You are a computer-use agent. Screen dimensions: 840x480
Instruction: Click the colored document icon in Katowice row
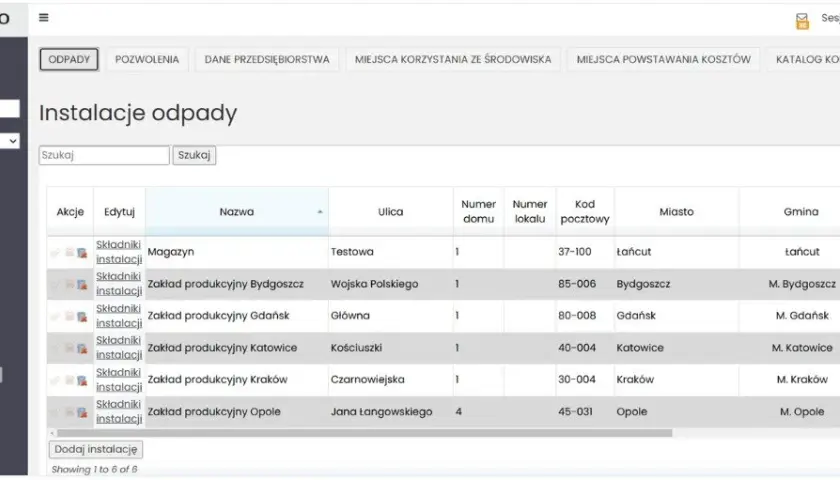coord(82,349)
